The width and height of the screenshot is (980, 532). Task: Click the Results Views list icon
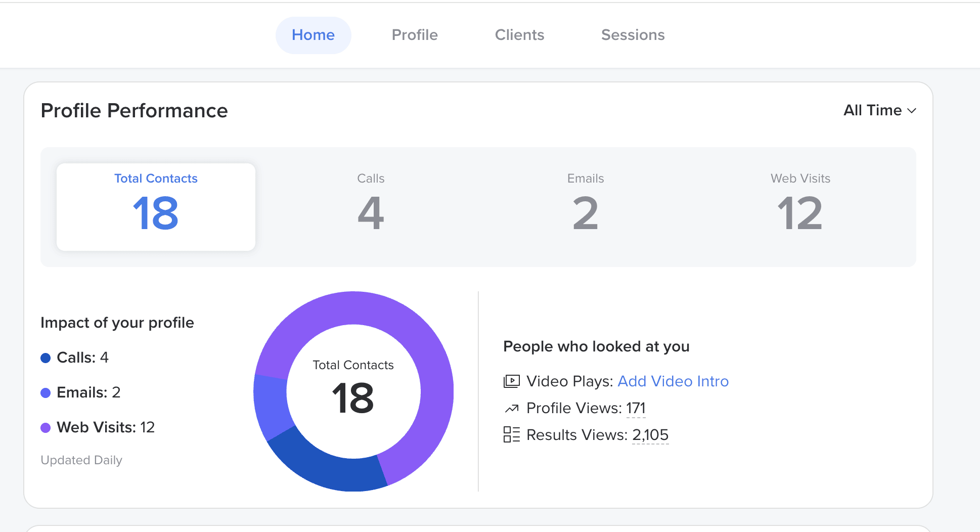[x=511, y=435]
